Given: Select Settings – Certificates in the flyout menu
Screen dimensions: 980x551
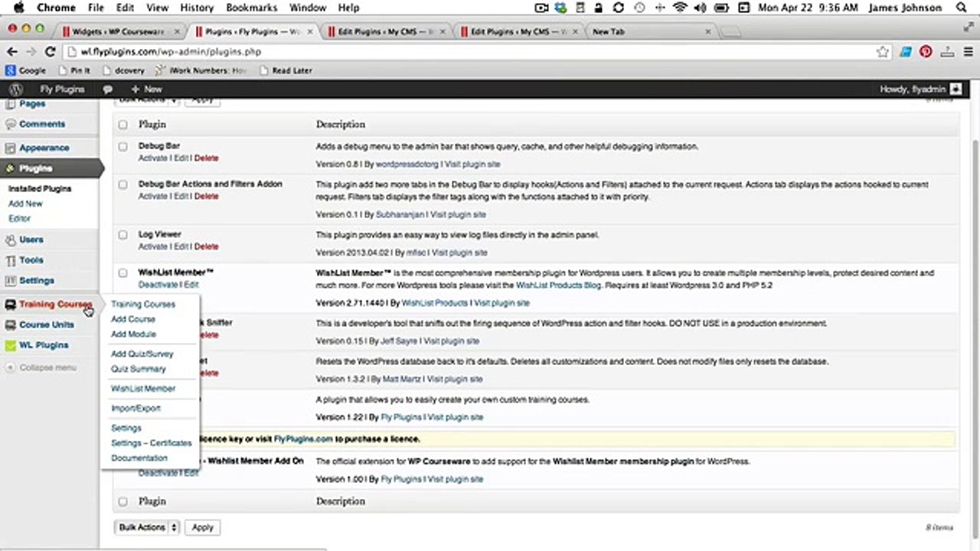Looking at the screenshot, I should (x=152, y=443).
